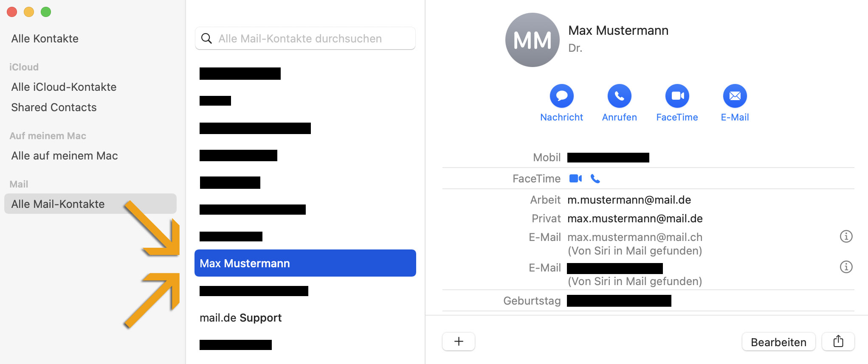Click the share icon next to Bearbeiten
The height and width of the screenshot is (364, 868).
tap(838, 342)
